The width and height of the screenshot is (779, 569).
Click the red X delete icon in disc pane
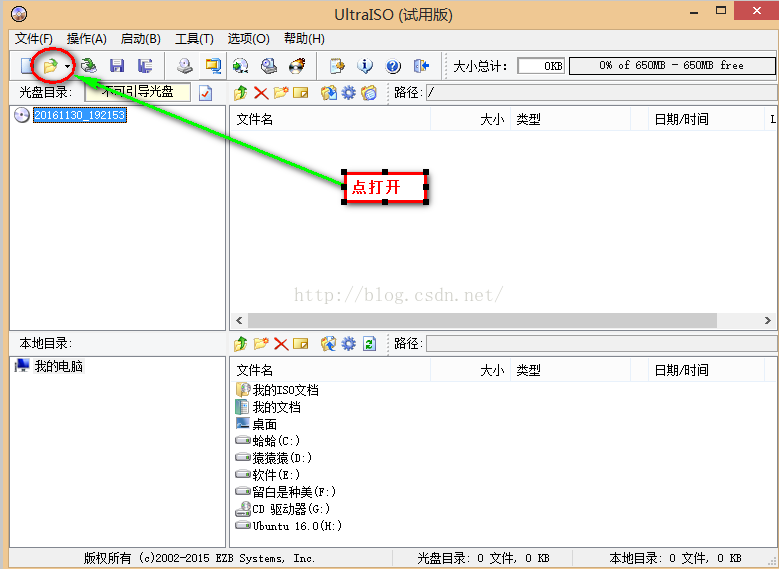point(261,93)
